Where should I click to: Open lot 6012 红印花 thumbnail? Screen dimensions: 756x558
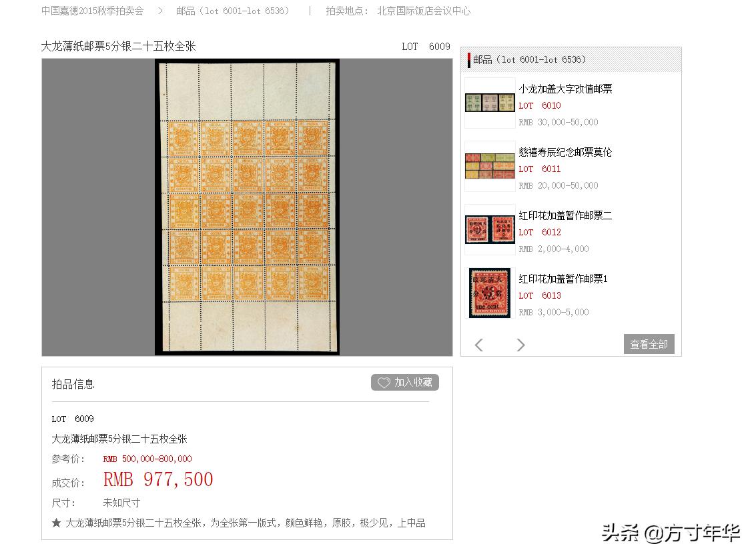pos(489,229)
